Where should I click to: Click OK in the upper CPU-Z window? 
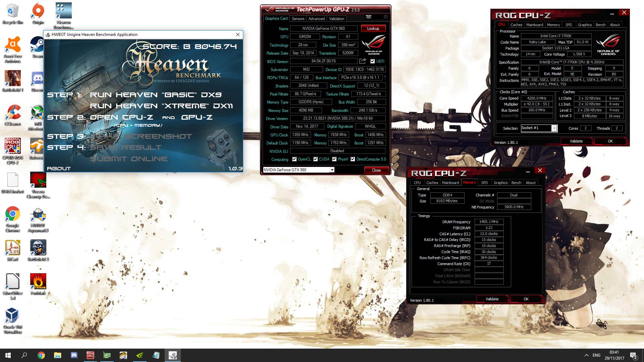coord(610,141)
